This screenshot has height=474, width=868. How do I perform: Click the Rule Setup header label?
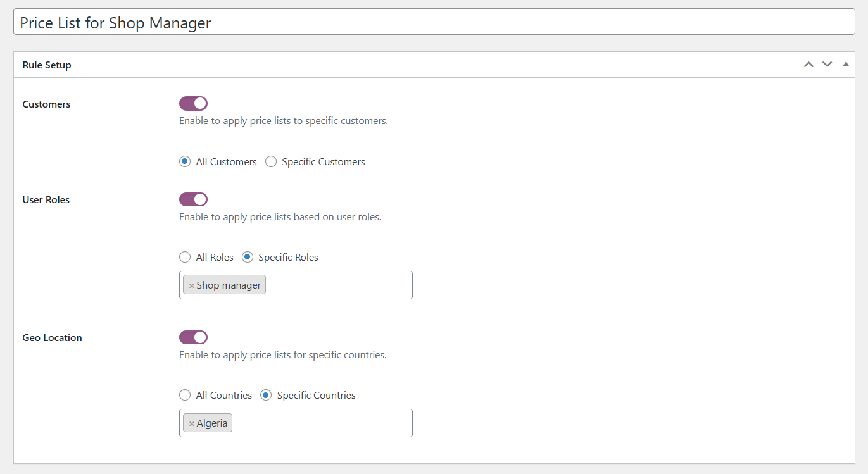click(x=46, y=64)
